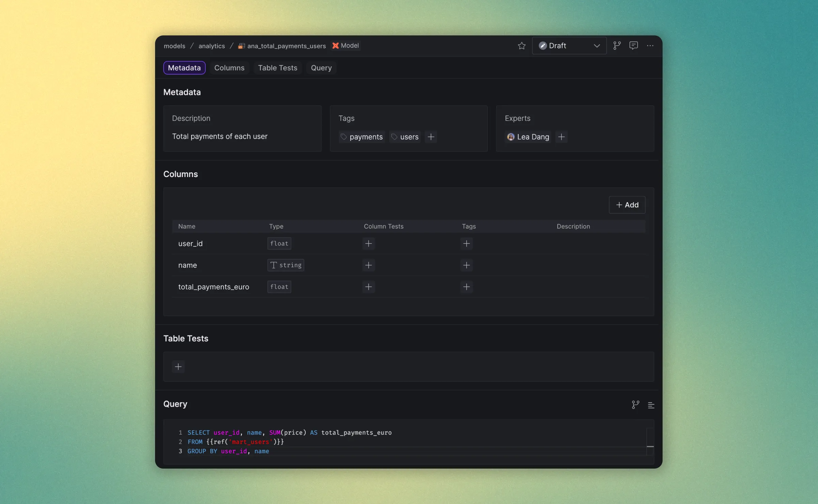The width and height of the screenshot is (818, 504).
Task: Click the star/favorite icon
Action: coord(522,46)
